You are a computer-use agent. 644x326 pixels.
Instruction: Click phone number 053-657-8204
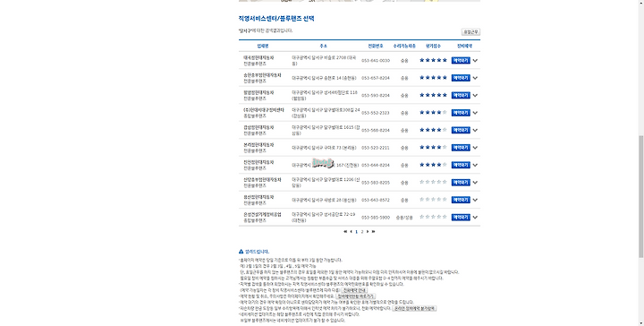376,78
